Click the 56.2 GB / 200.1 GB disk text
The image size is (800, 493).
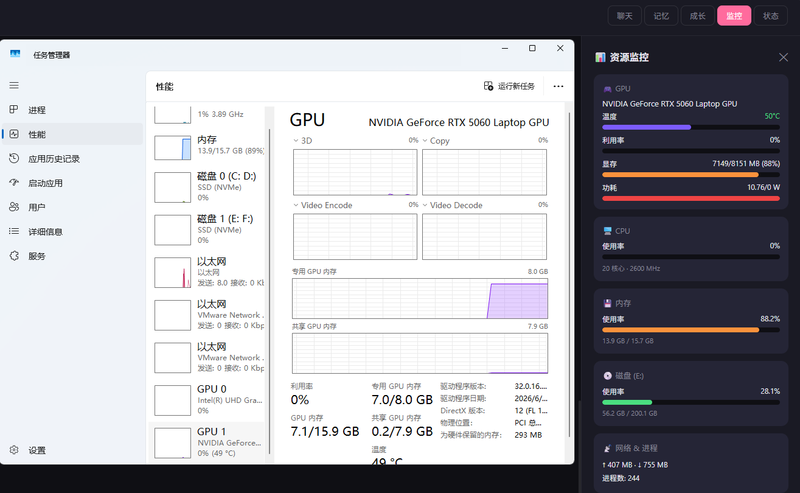pos(630,413)
